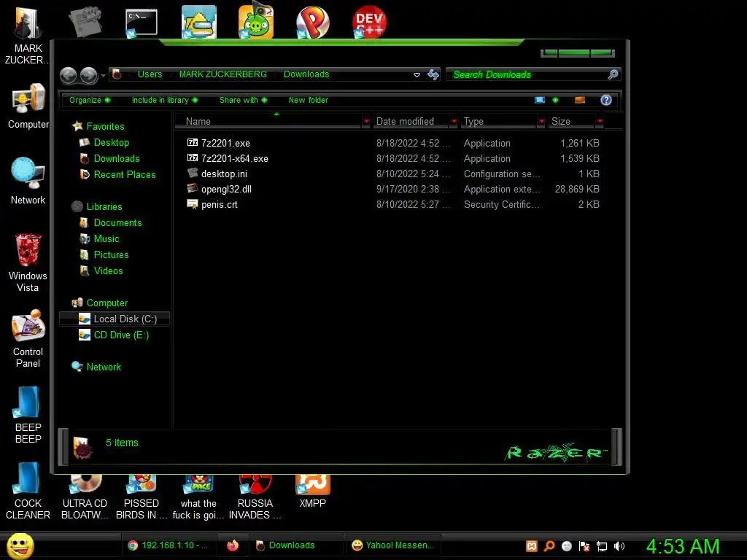
Task: Change view using the view icon
Action: (x=539, y=100)
